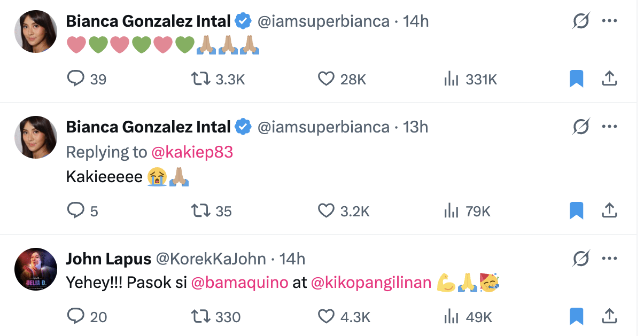Share John Lapus's tweet
Screen dimensions: 644x336
pyautogui.click(x=610, y=316)
